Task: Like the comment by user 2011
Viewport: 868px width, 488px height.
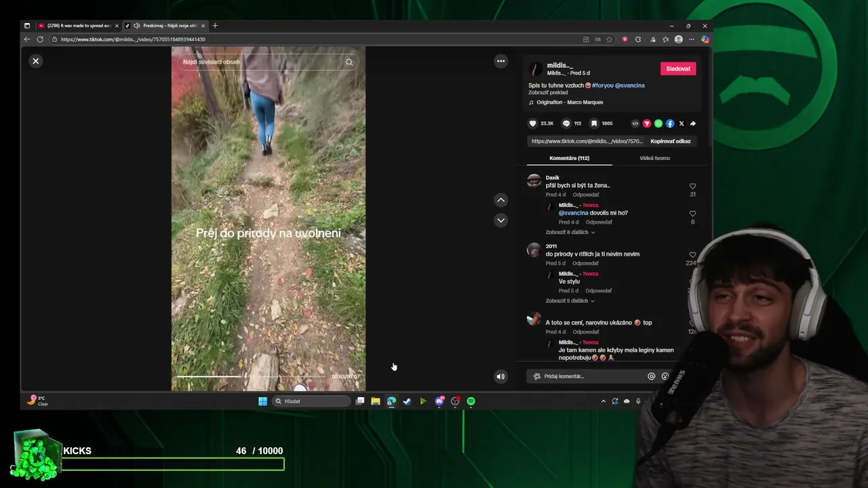Action: (x=692, y=255)
